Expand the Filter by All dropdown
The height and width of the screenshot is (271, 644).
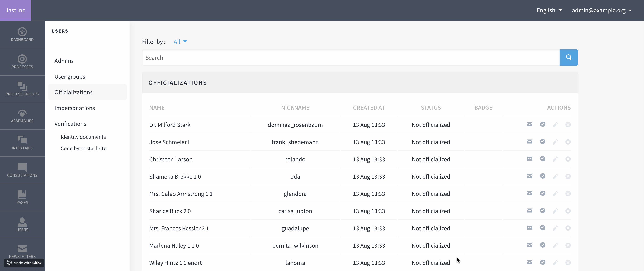(180, 42)
